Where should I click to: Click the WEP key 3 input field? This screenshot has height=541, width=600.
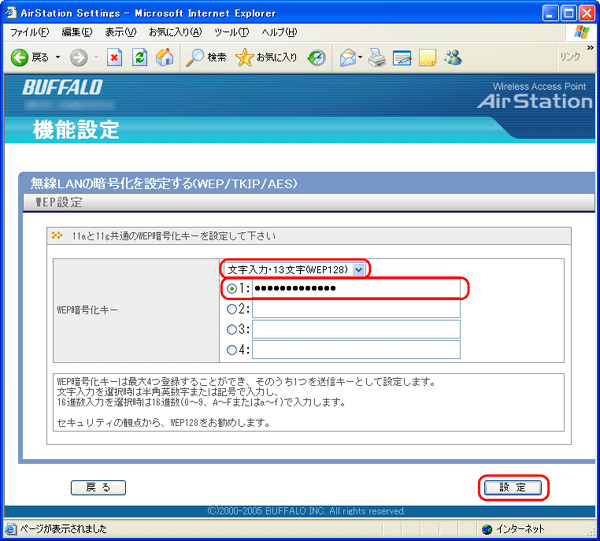pos(355,329)
